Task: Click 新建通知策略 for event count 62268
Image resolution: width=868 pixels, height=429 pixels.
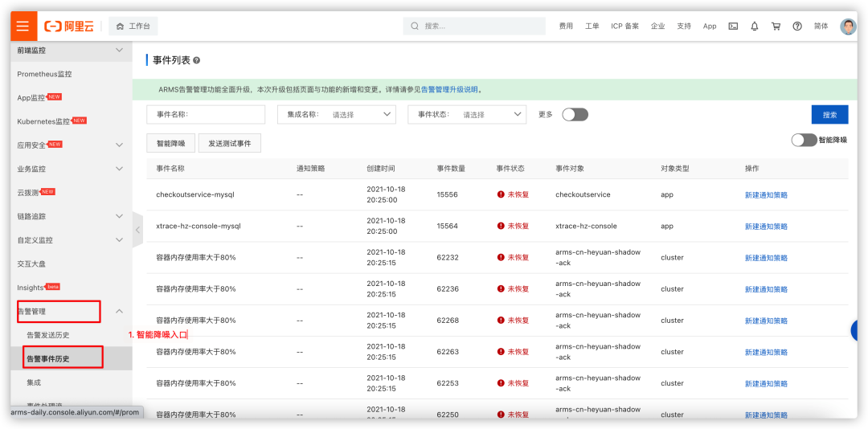Action: pos(766,321)
